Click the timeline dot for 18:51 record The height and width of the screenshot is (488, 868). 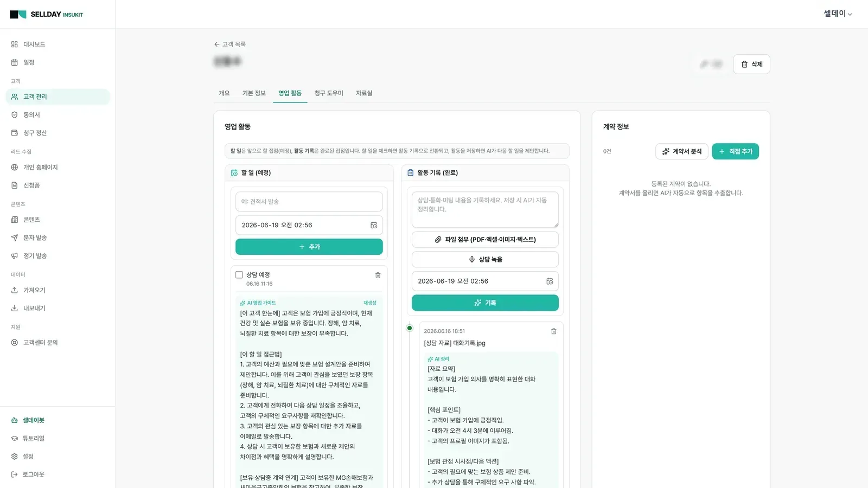[x=410, y=328]
